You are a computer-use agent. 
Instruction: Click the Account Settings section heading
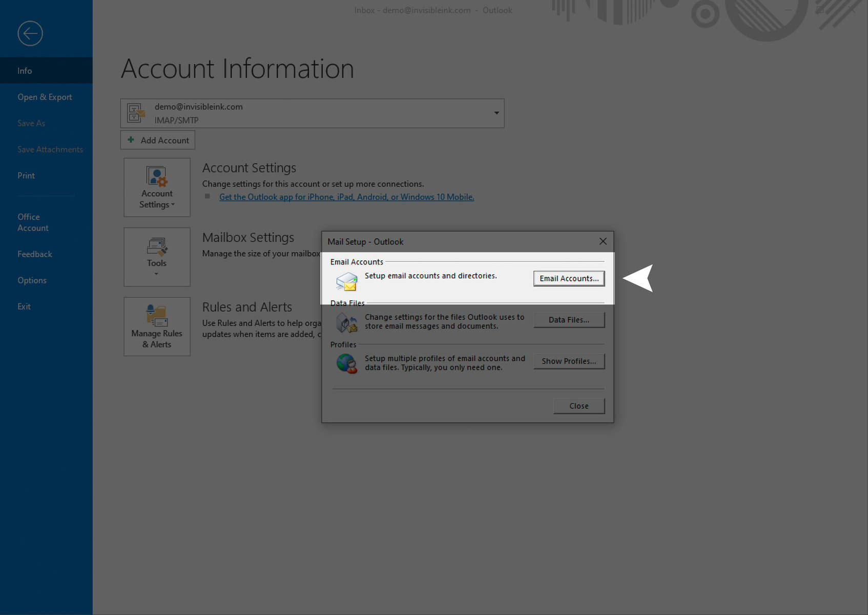(x=249, y=168)
